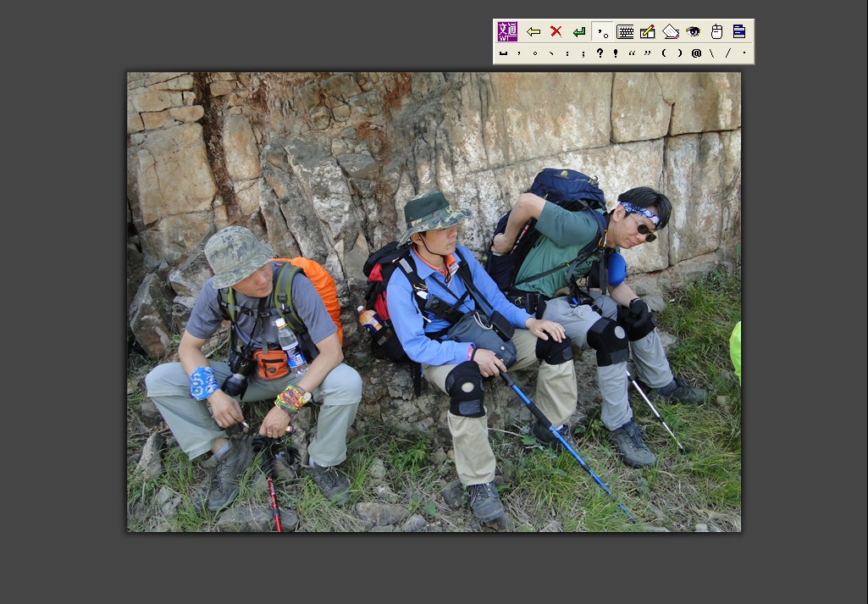868x604 pixels.
Task: Open the on-screen keyboard icon
Action: pyautogui.click(x=625, y=31)
